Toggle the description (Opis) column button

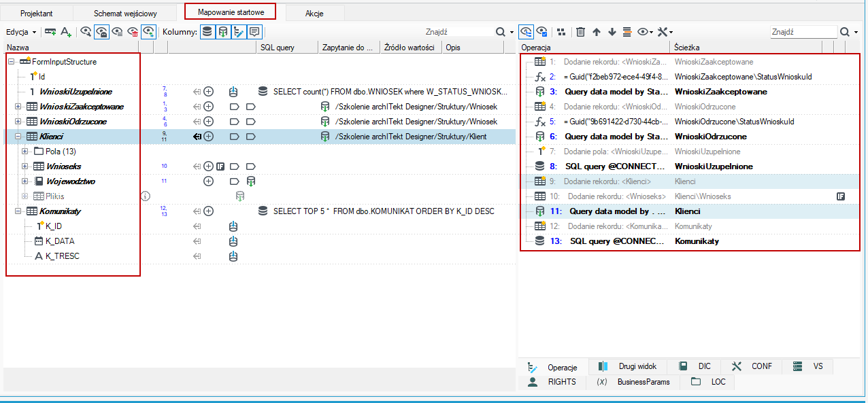[x=254, y=32]
